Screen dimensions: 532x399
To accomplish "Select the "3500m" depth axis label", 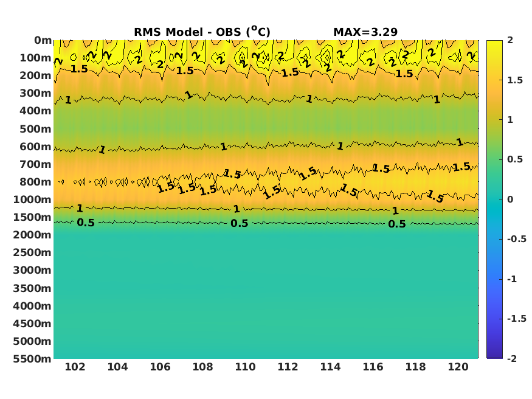I will point(32,288).
